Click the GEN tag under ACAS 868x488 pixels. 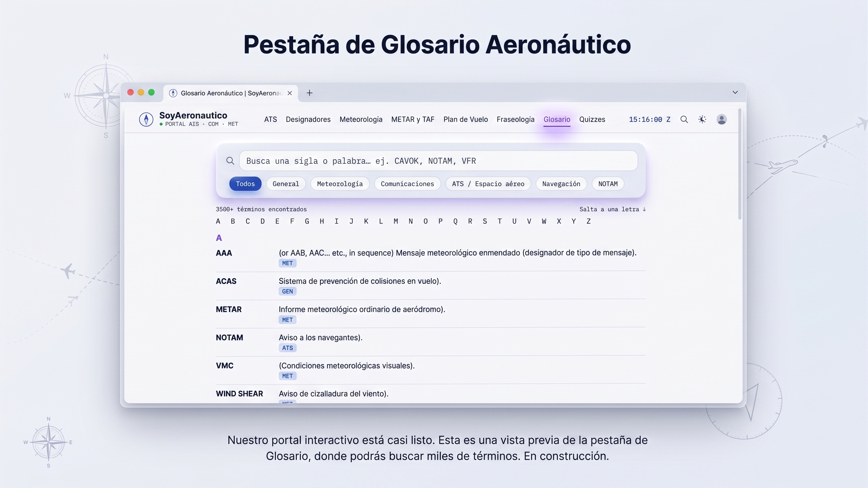(x=287, y=291)
